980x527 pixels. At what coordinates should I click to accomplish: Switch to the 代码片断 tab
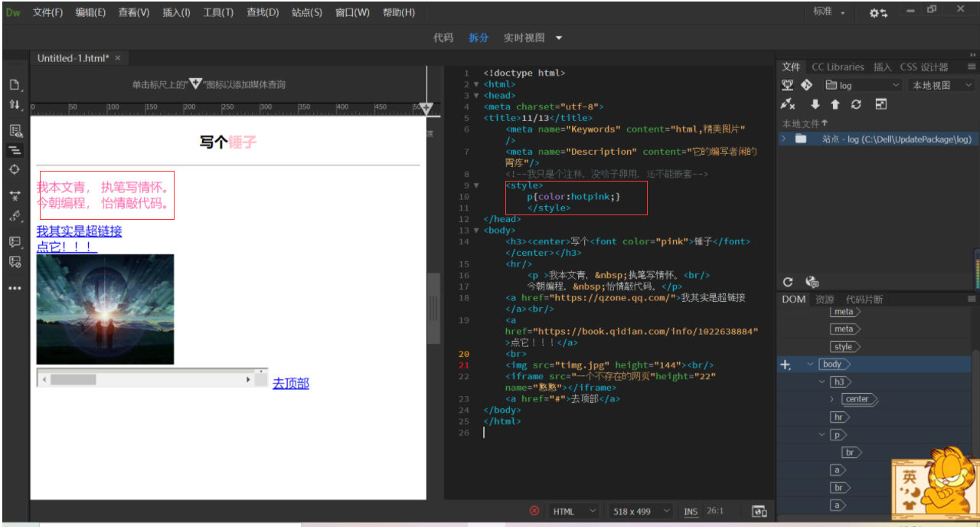click(x=864, y=299)
